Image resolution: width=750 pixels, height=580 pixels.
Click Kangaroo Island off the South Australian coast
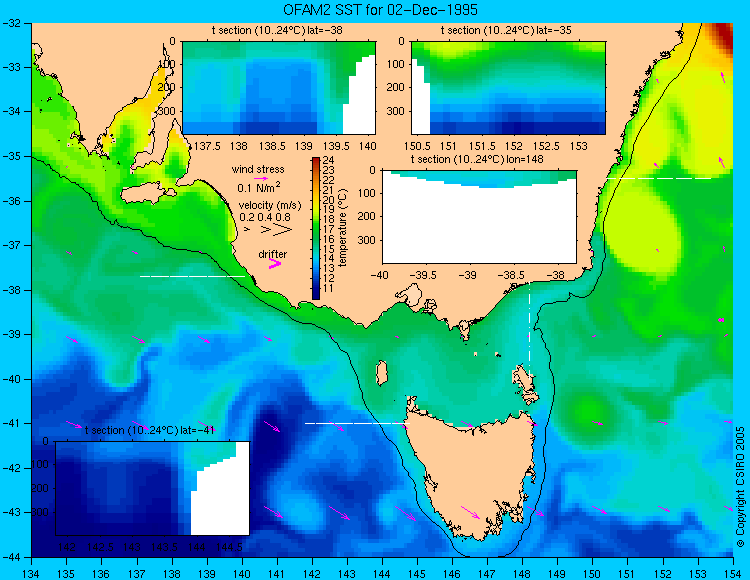pyautogui.click(x=146, y=195)
